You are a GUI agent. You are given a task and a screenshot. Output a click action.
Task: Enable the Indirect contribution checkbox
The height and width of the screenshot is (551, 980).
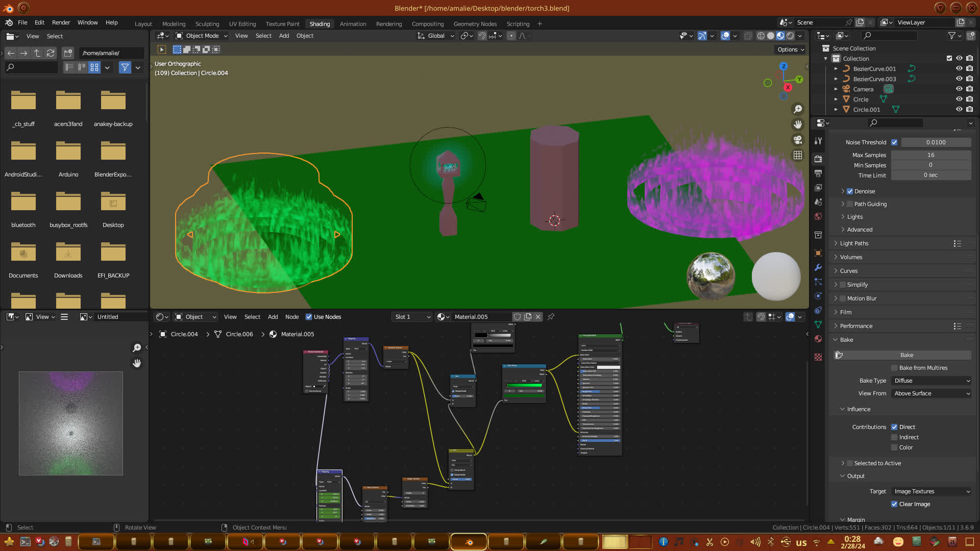point(894,437)
